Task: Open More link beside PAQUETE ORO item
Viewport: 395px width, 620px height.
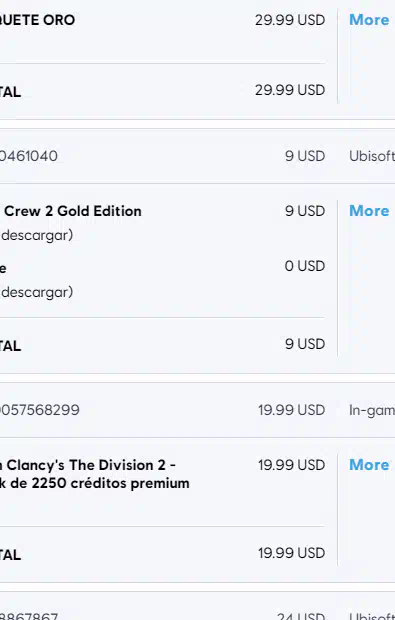Action: pyautogui.click(x=369, y=20)
